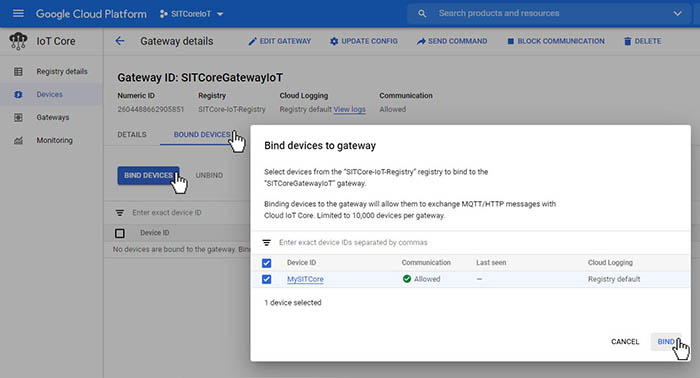The height and width of the screenshot is (378, 700).
Task: Click the Cloud Logging column header in dialog
Action: [610, 263]
